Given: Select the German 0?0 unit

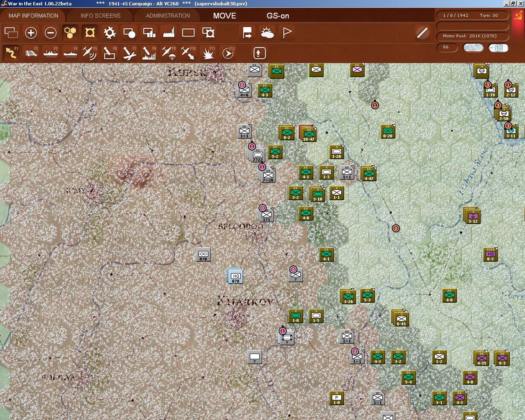Looking at the screenshot, I should (x=203, y=255).
